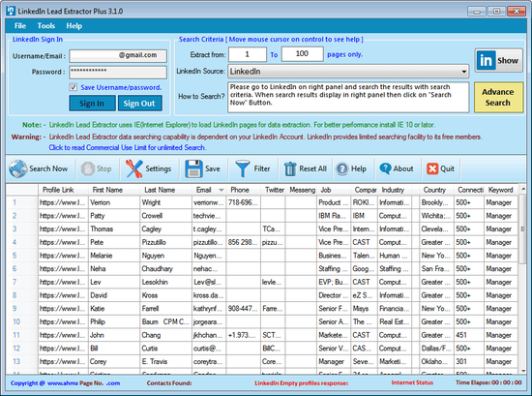532x396 pixels.
Task: Select last name cell 'Pizzutillo'
Action: (x=166, y=242)
